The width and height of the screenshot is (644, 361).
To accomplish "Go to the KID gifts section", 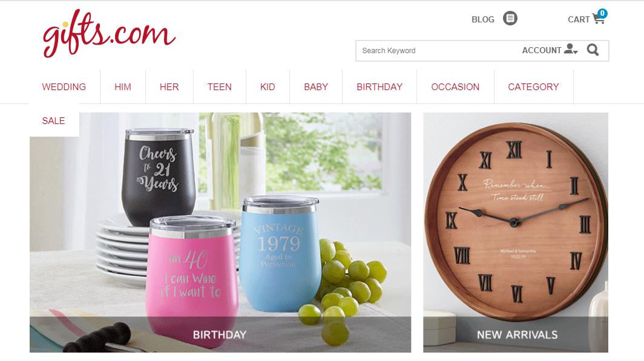I will (268, 87).
